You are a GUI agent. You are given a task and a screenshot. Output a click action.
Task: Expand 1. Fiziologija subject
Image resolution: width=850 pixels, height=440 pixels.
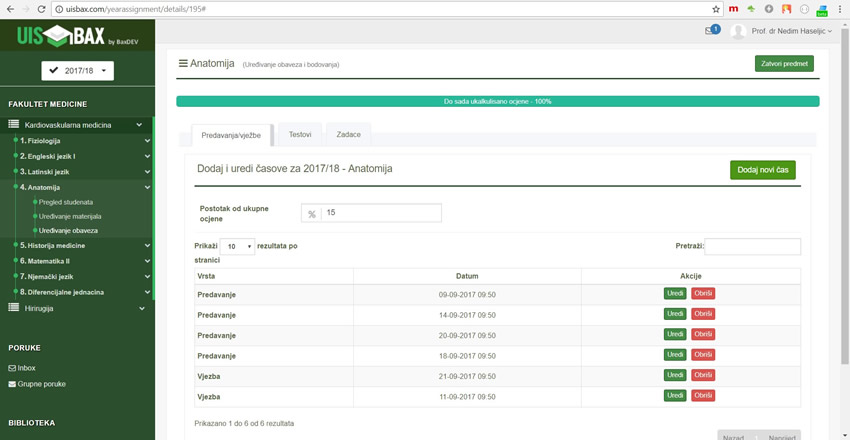147,141
